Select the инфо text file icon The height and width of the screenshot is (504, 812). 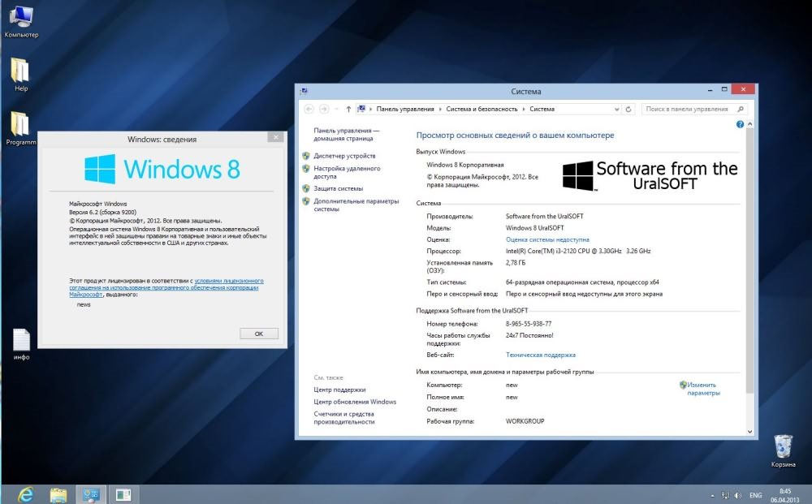tap(21, 340)
